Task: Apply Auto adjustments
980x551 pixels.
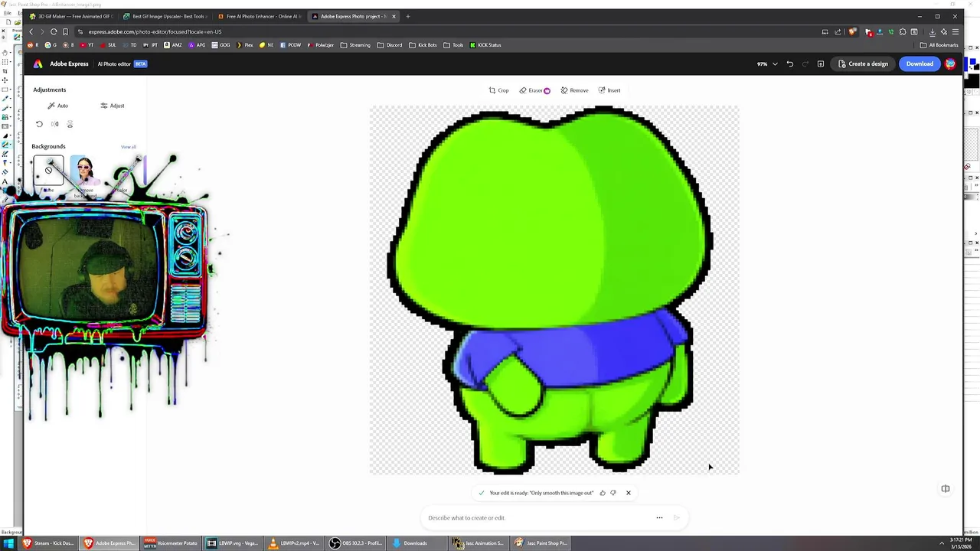Action: coord(58,106)
